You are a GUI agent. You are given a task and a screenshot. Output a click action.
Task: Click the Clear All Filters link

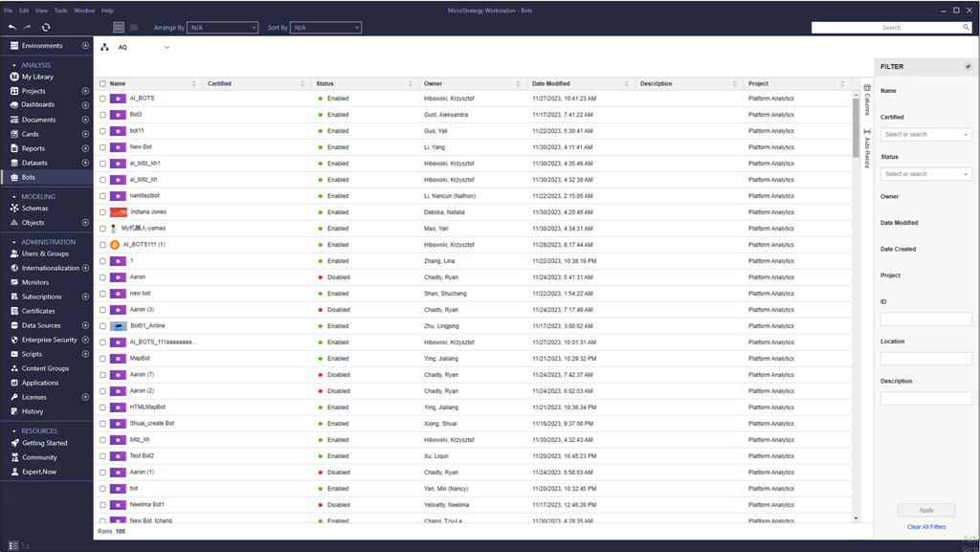point(925,527)
